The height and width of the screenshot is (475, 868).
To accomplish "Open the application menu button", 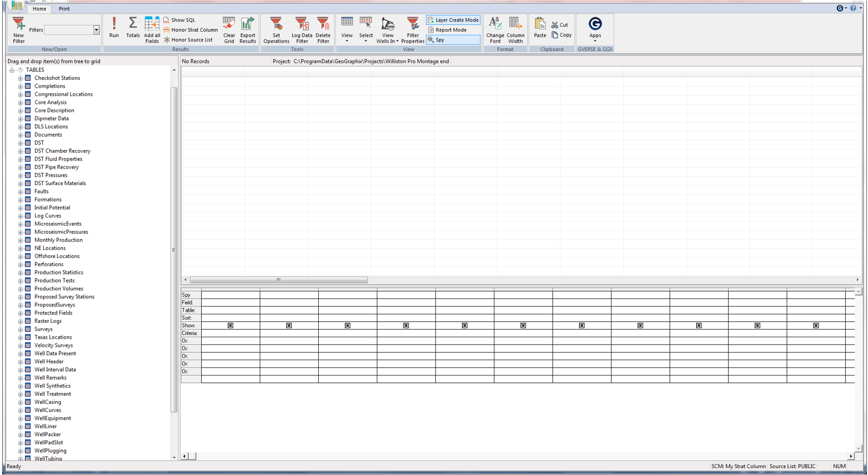I will coord(16,6).
